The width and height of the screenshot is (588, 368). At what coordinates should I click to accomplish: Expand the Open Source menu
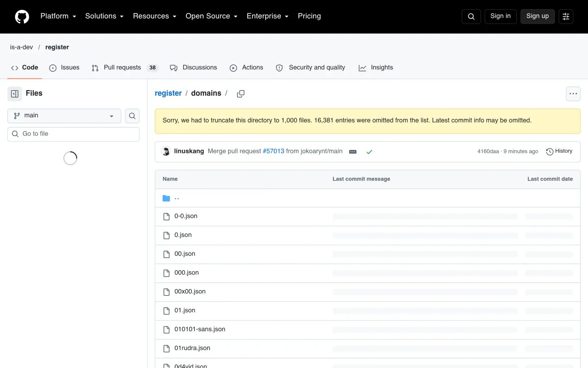tap(212, 16)
